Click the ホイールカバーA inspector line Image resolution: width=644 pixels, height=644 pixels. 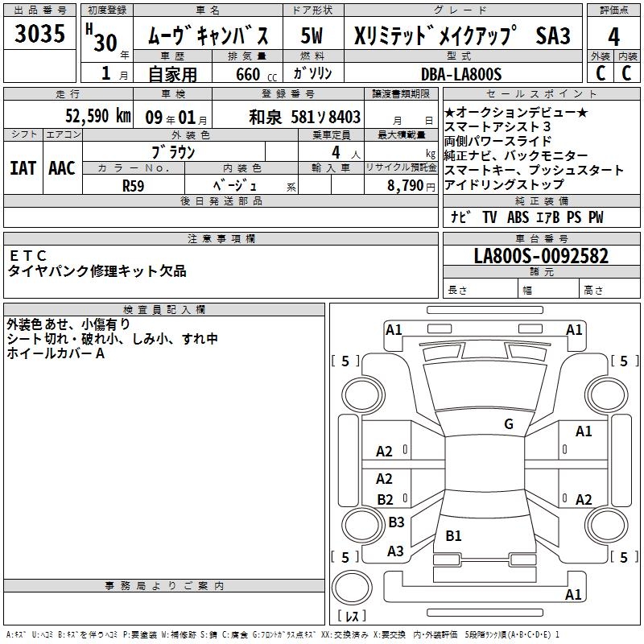point(56,353)
